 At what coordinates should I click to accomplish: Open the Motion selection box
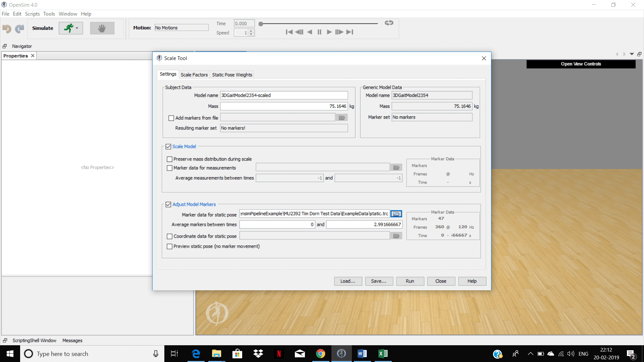tap(181, 28)
